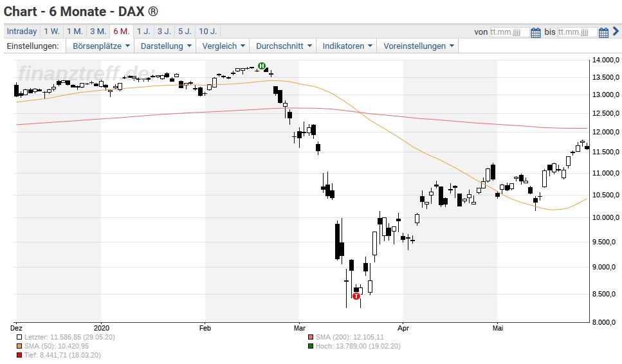Switch chart to 10 J. period

(x=208, y=32)
